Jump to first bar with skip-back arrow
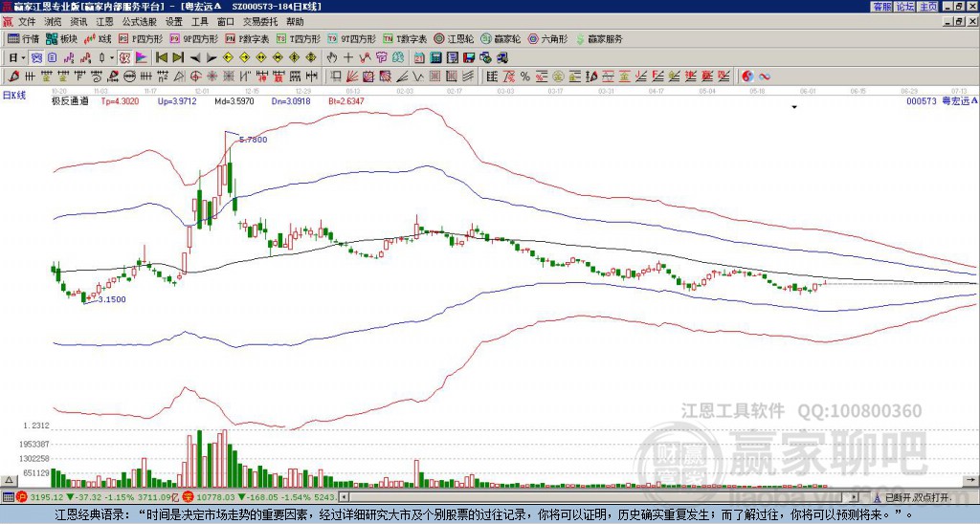980x524 pixels. pyautogui.click(x=161, y=58)
